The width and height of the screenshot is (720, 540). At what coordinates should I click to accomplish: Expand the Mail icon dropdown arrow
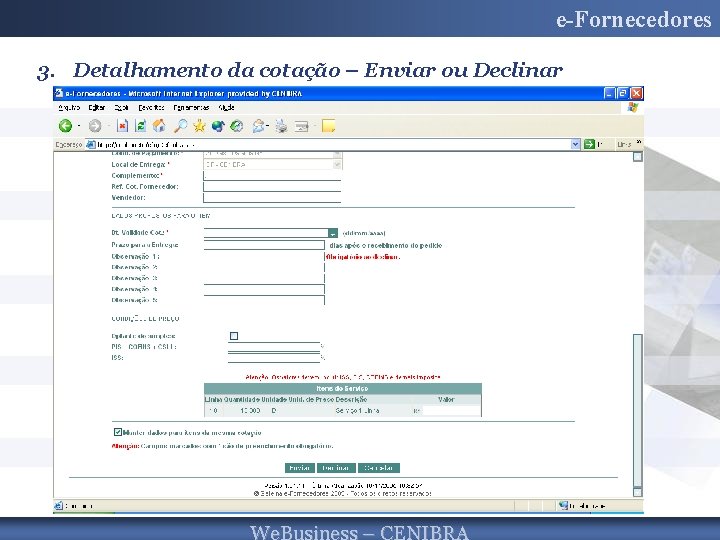click(268, 125)
